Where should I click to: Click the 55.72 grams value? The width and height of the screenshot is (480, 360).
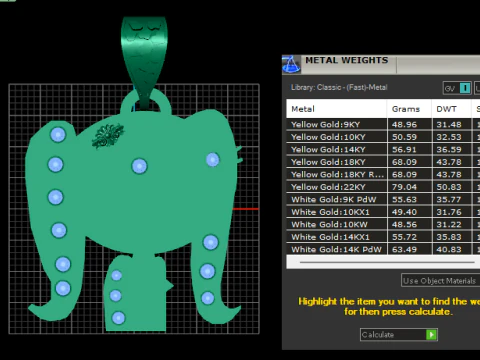404,237
